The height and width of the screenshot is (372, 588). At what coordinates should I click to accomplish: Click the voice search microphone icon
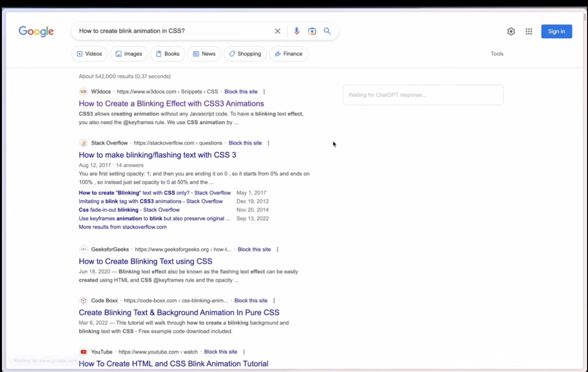(296, 31)
